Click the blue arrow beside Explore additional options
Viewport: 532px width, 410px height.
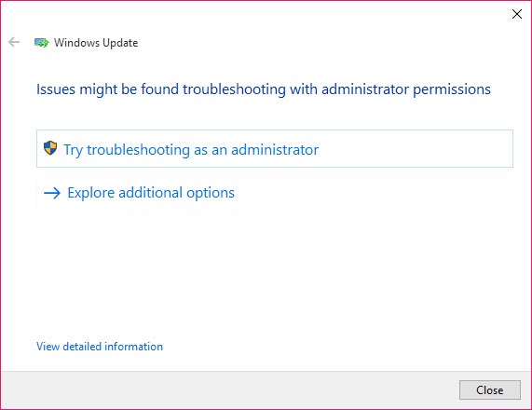pyautogui.click(x=52, y=193)
